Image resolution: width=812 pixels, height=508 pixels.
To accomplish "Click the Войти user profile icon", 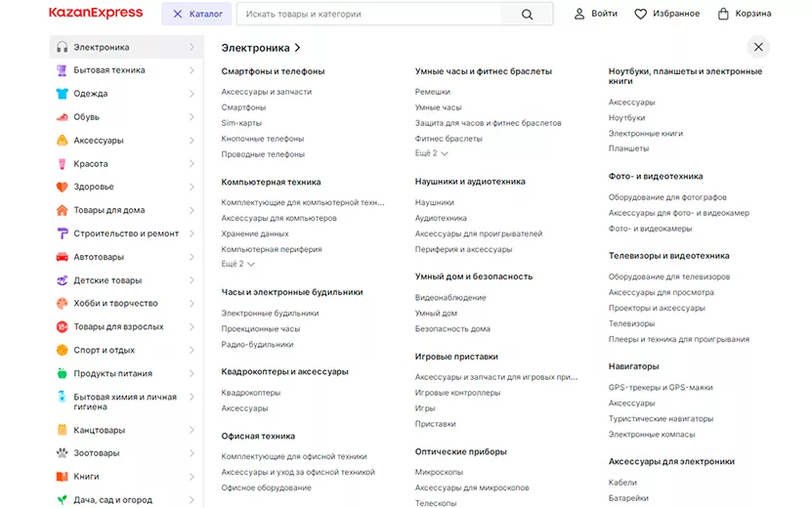I will [x=579, y=15].
